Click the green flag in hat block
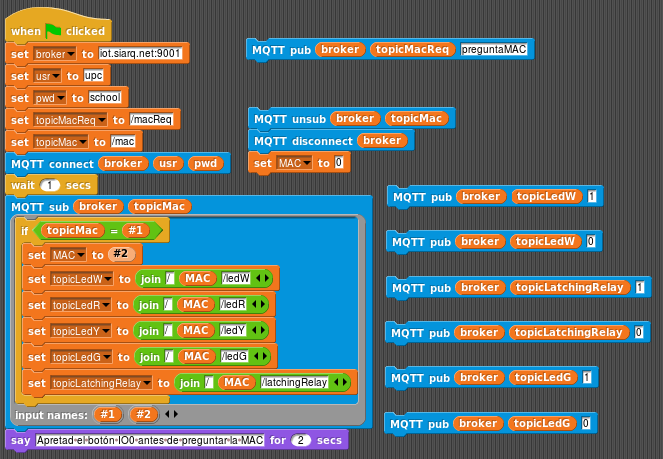 click(53, 30)
